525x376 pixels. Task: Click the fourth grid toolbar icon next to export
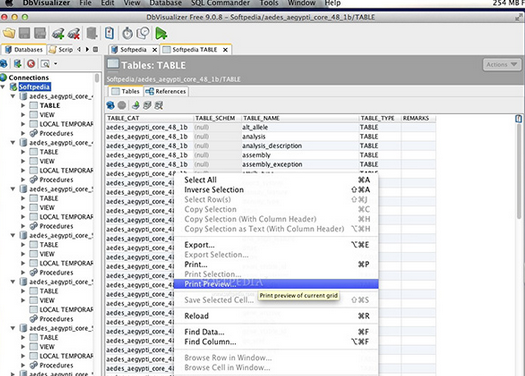click(147, 105)
